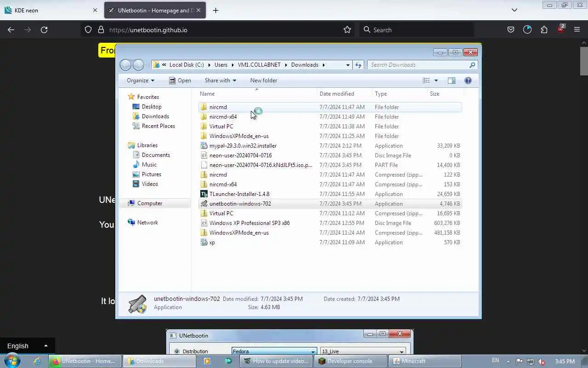Viewport: 588px width, 368px height.
Task: Switch to Minecraft taskbar window
Action: (425, 361)
